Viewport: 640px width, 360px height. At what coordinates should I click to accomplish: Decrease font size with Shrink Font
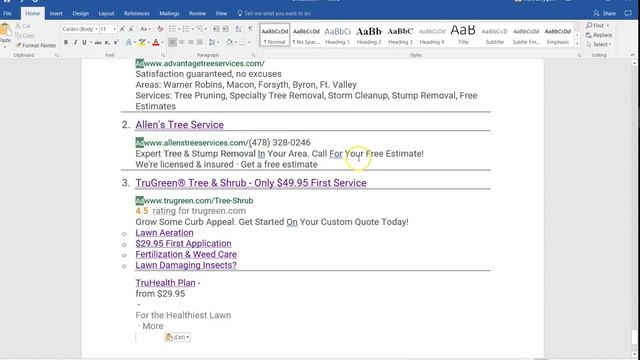(131, 29)
